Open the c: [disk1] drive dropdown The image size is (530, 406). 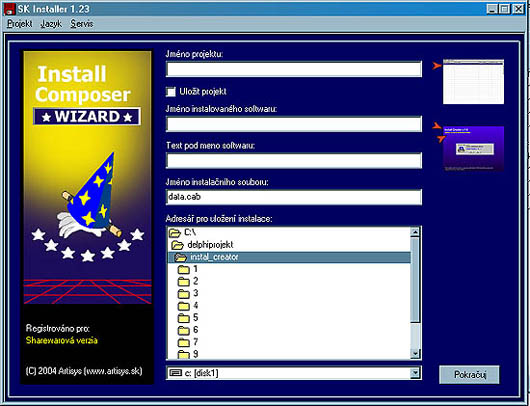(x=415, y=373)
